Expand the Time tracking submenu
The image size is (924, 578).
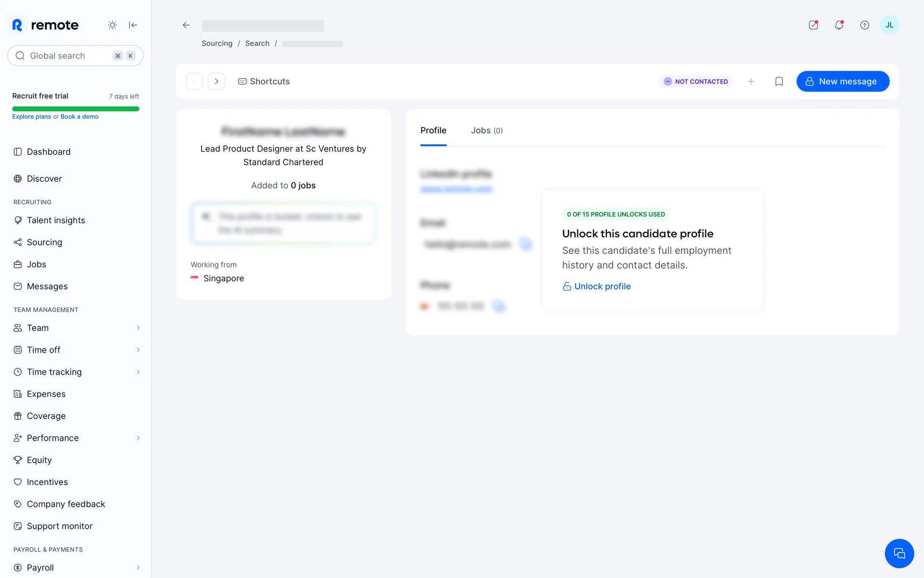138,372
